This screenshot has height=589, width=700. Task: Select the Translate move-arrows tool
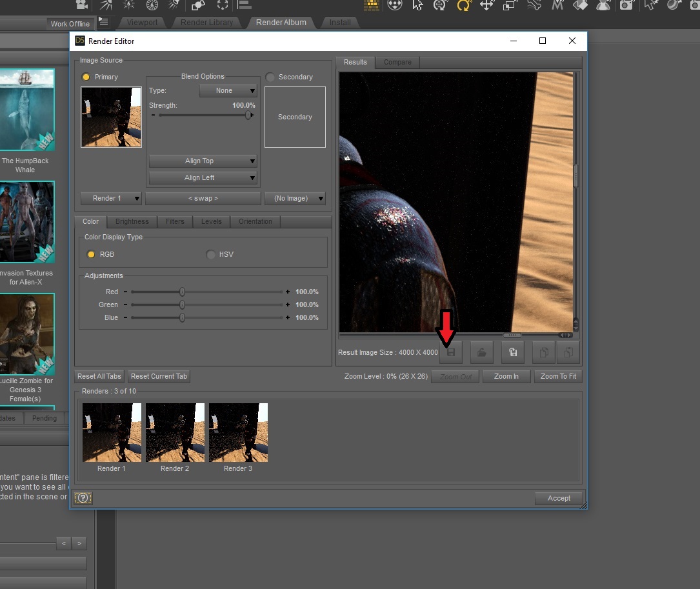(x=486, y=5)
